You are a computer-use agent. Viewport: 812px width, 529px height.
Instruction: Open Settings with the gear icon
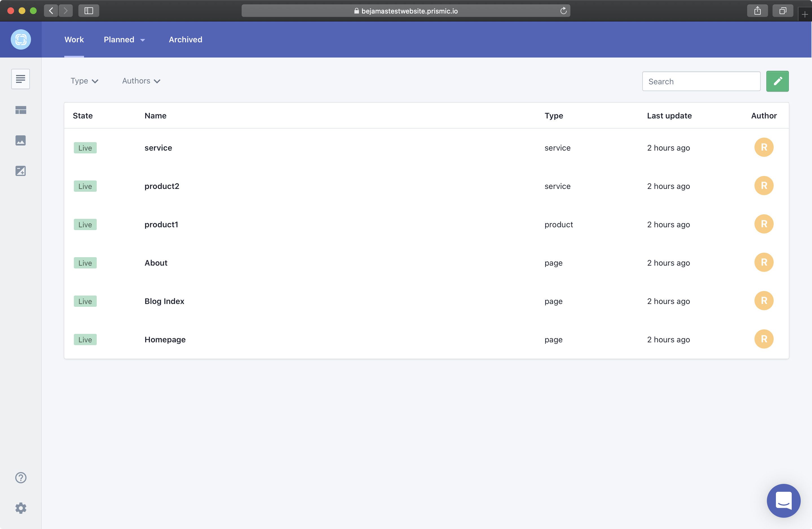[x=21, y=508]
